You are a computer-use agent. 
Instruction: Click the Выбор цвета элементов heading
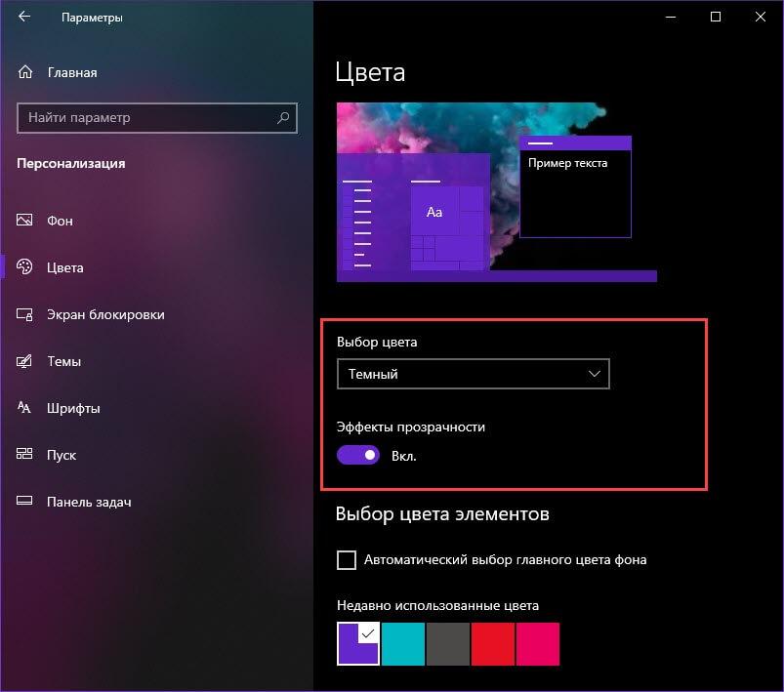point(442,513)
